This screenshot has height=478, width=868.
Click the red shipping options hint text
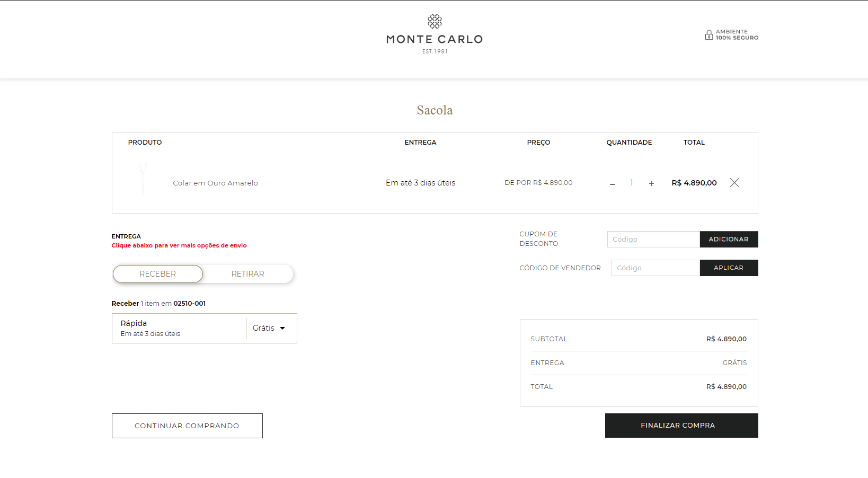tap(179, 246)
